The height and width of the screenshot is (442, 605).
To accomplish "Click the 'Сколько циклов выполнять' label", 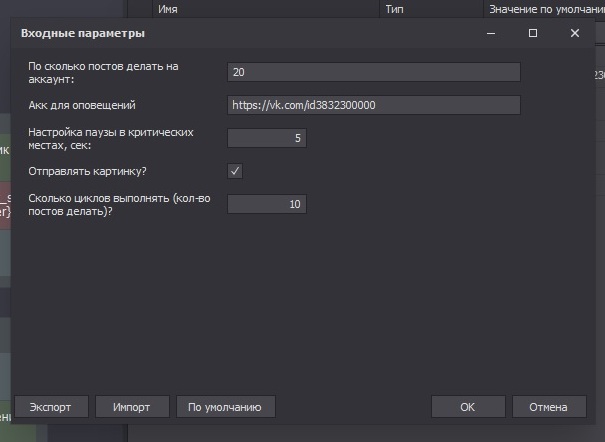I will tap(119, 204).
